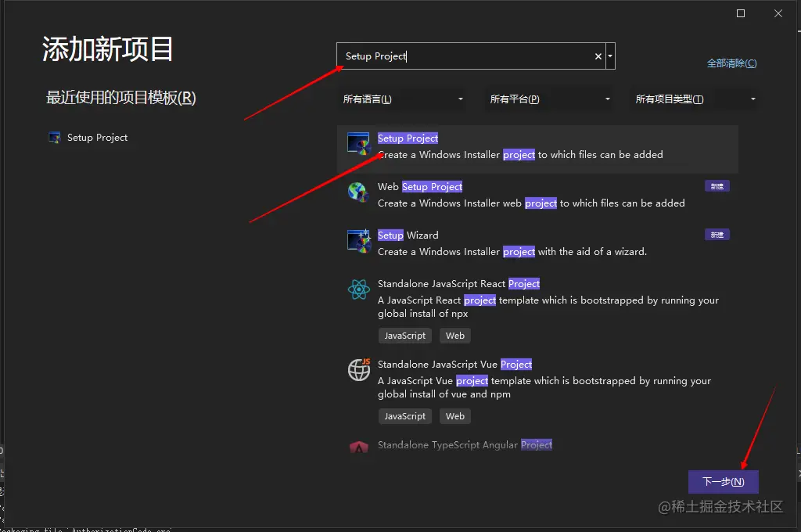Click the JavaScript tag under React Project
Image resolution: width=801 pixels, height=532 pixels.
click(404, 335)
